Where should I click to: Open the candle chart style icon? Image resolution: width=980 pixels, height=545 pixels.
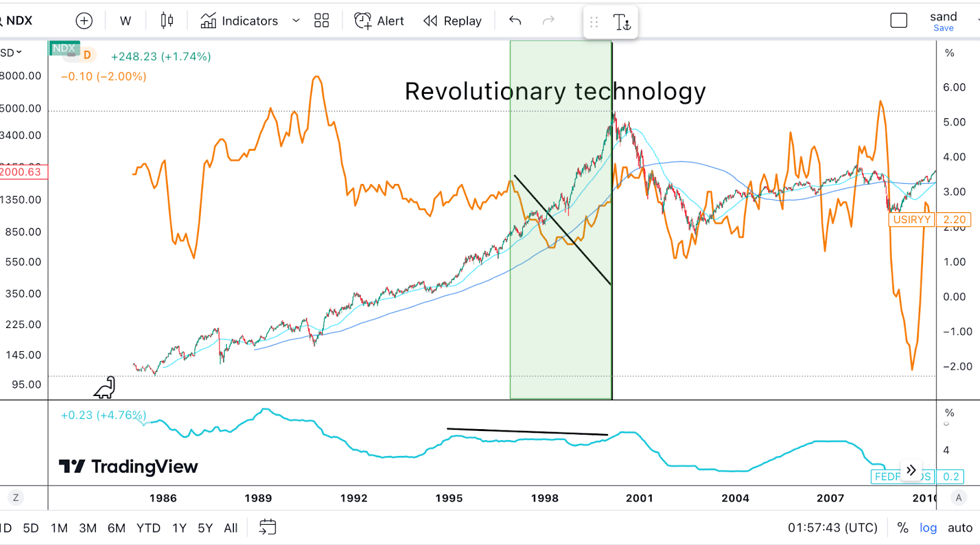click(165, 20)
